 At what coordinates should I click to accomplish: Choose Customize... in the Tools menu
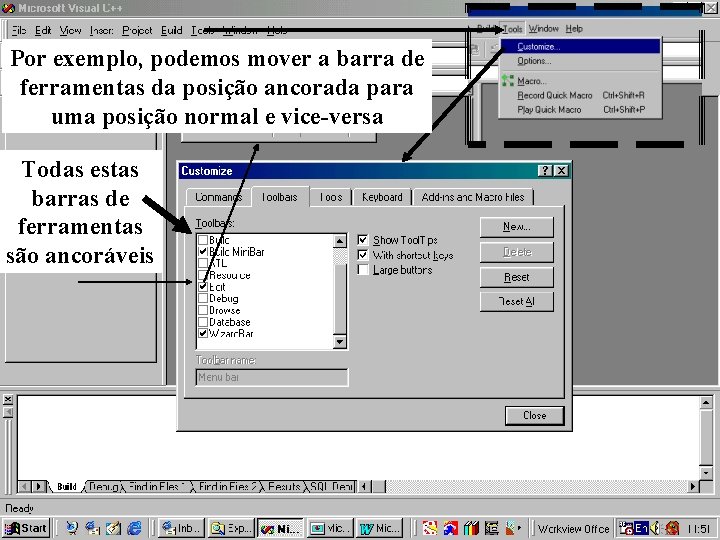(x=580, y=46)
